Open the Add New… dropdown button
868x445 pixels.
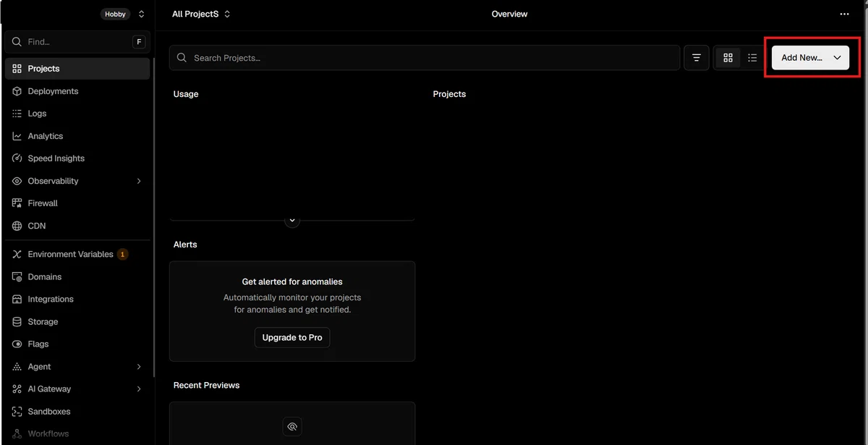810,58
